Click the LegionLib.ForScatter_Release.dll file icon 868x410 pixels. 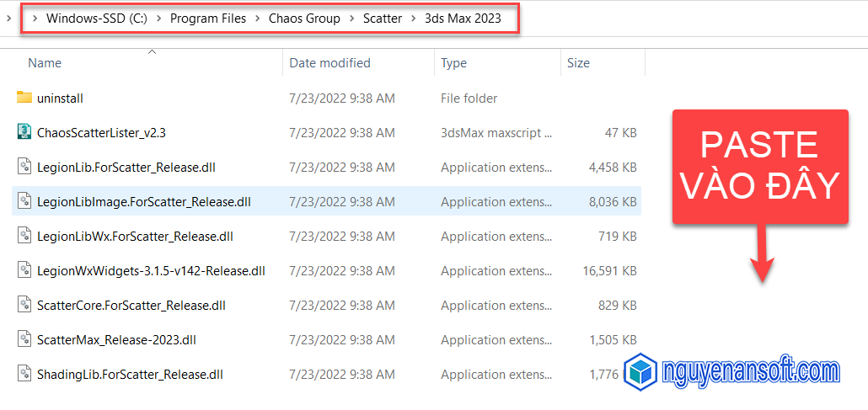(24, 167)
